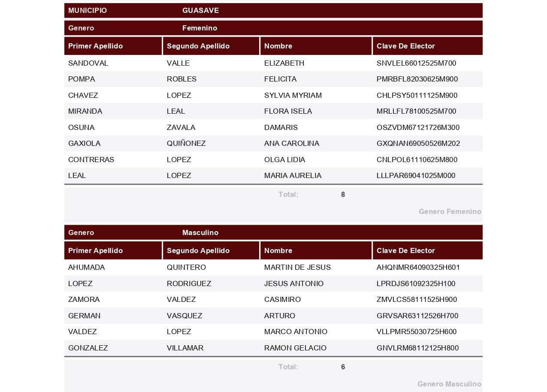Click the name FLORA ISELA
Viewport: 547px width, 392px height.
pyautogui.click(x=288, y=111)
